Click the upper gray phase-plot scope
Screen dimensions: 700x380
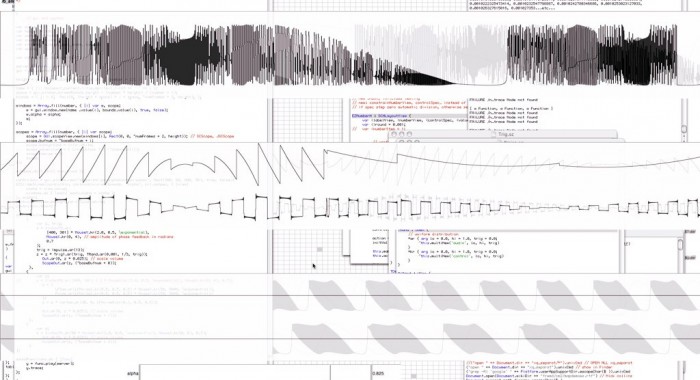pos(350,296)
